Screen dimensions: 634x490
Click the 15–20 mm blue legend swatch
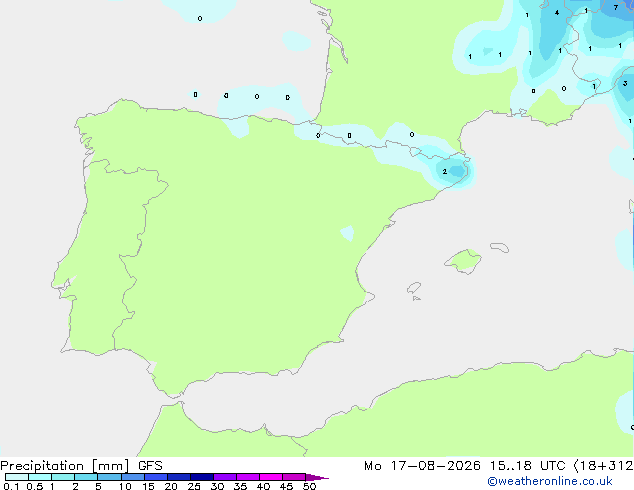[x=156, y=477]
